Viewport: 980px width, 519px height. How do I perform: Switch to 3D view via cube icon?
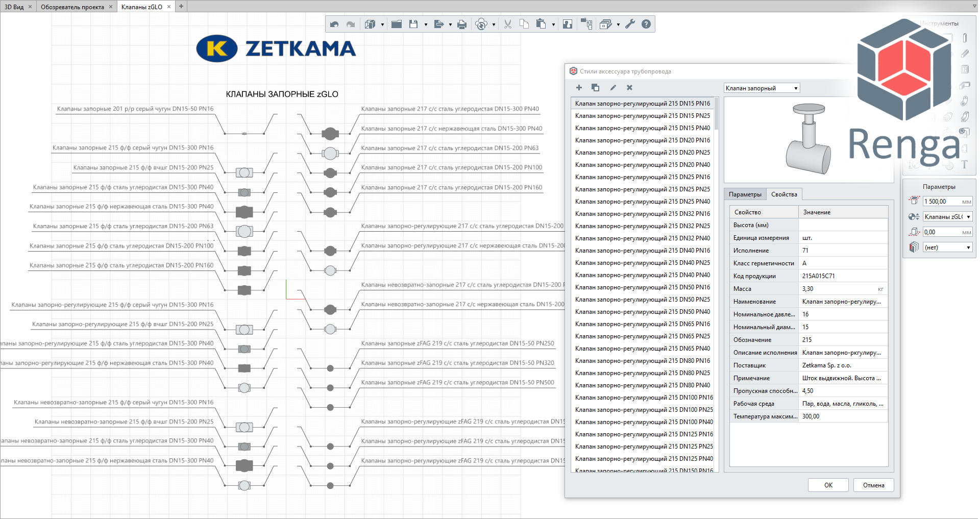click(x=371, y=24)
